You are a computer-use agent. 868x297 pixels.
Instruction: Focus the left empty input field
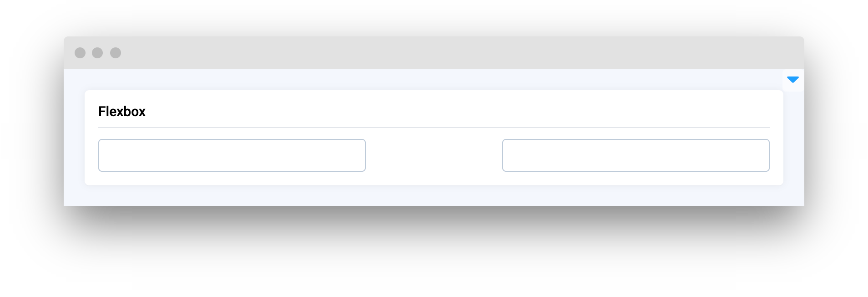click(232, 155)
